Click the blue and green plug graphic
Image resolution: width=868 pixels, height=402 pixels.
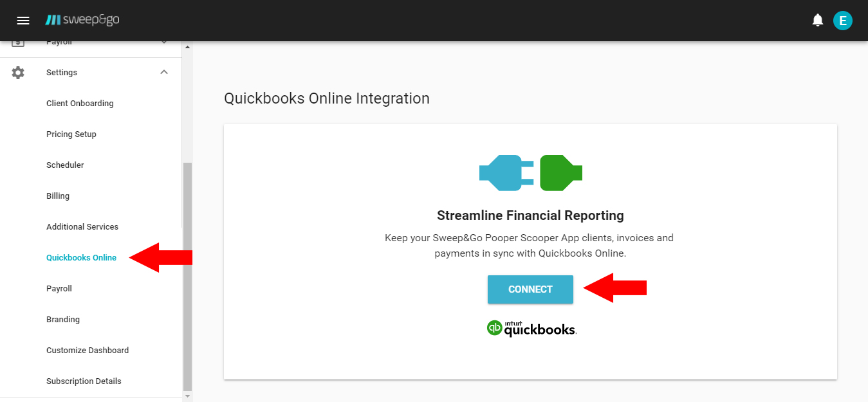530,172
